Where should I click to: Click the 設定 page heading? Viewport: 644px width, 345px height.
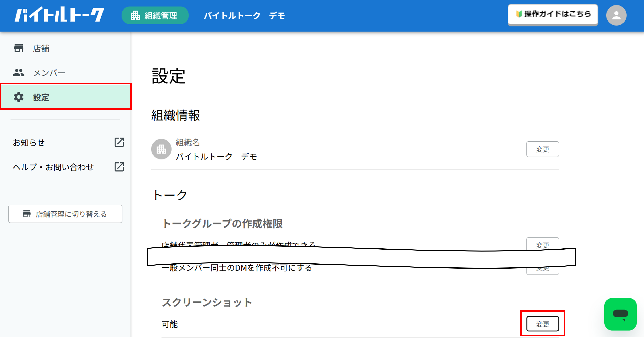(x=168, y=76)
